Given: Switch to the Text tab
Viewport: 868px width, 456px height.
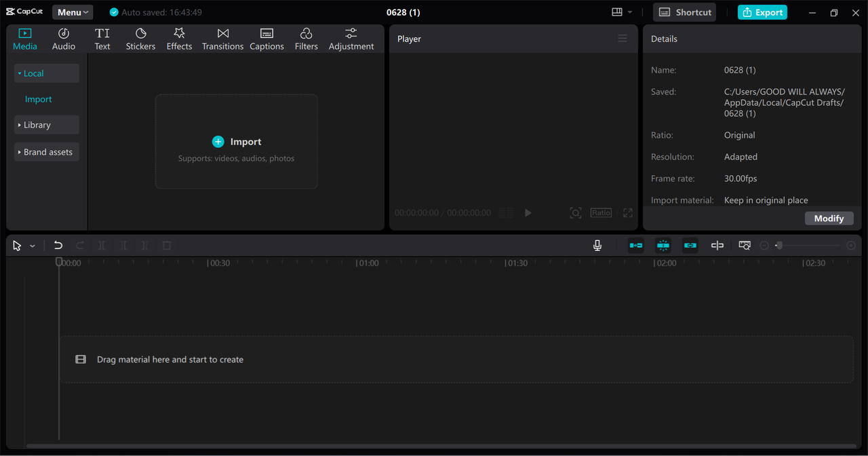Looking at the screenshot, I should (x=102, y=39).
